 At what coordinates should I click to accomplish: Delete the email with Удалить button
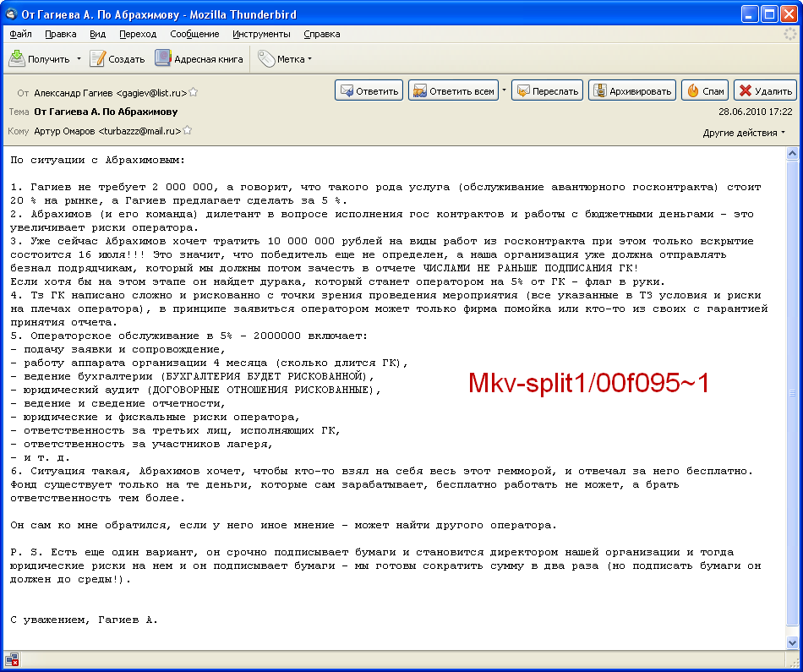[764, 91]
